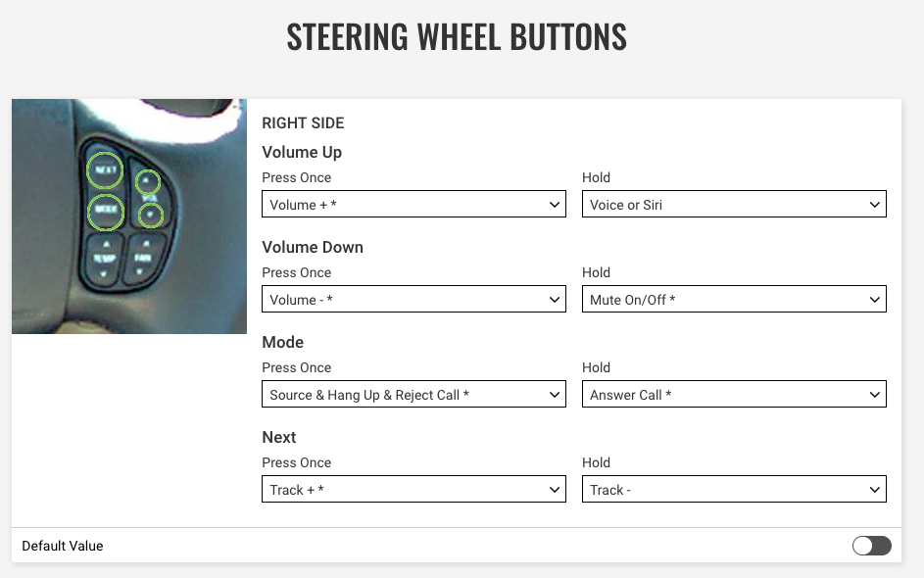Open the Volume Down Press Once dropdown

(x=413, y=299)
